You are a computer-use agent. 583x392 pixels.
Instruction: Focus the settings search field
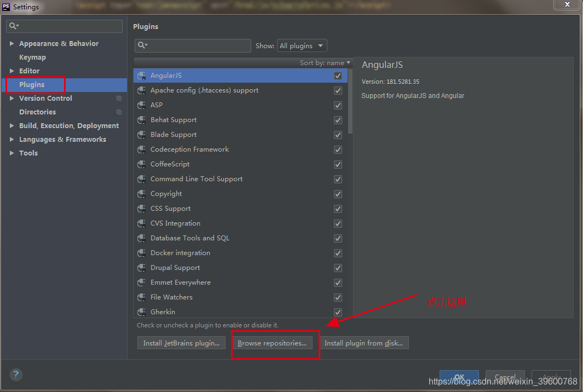click(x=65, y=26)
